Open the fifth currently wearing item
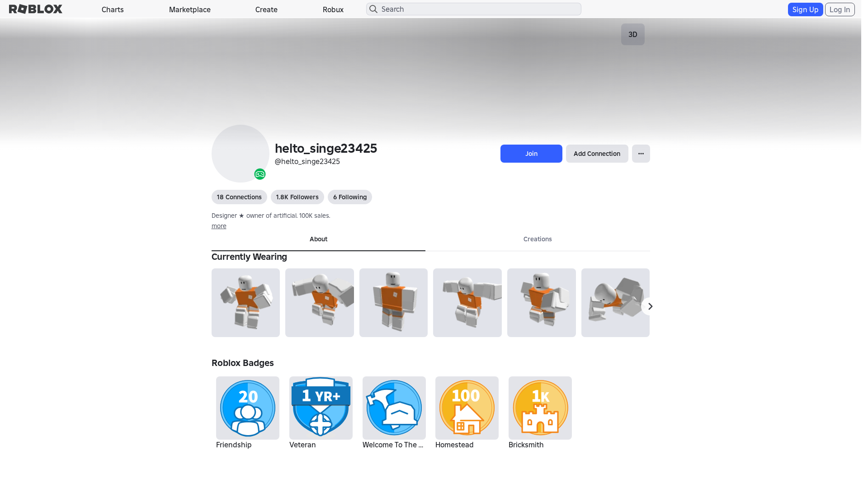 [542, 303]
